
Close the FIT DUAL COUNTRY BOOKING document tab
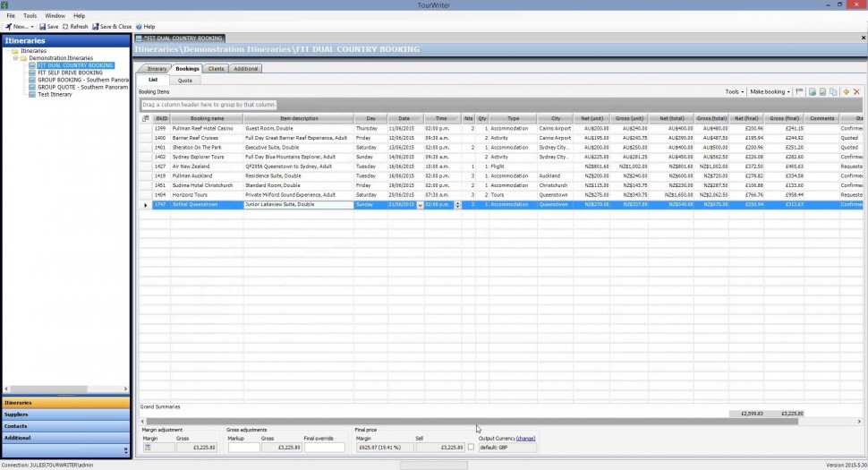click(863, 38)
